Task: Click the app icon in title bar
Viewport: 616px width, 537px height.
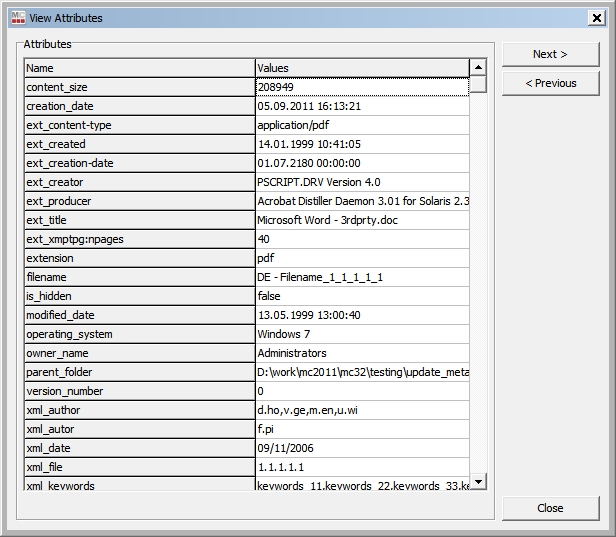Action: click(x=16, y=17)
